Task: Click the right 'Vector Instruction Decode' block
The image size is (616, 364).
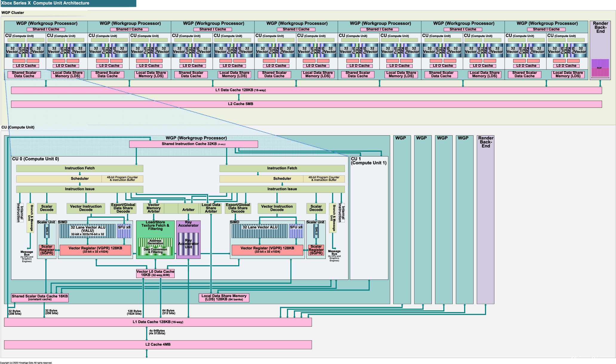Action: tap(277, 208)
